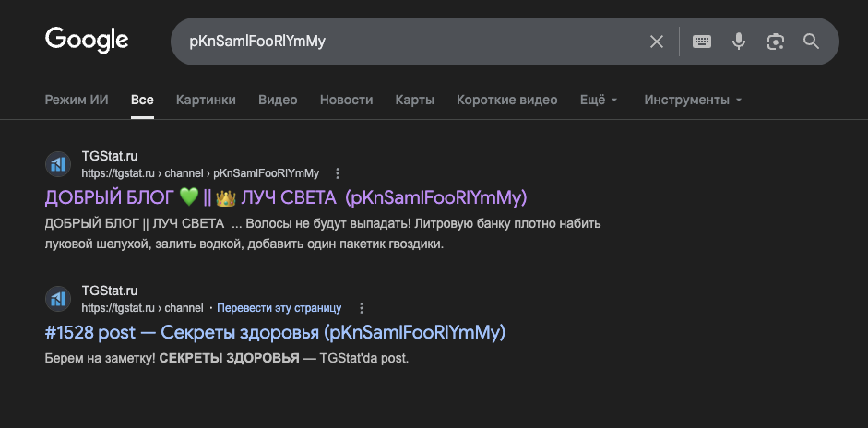Click TGStat favicon of first result
This screenshot has width=868, height=428.
click(58, 164)
